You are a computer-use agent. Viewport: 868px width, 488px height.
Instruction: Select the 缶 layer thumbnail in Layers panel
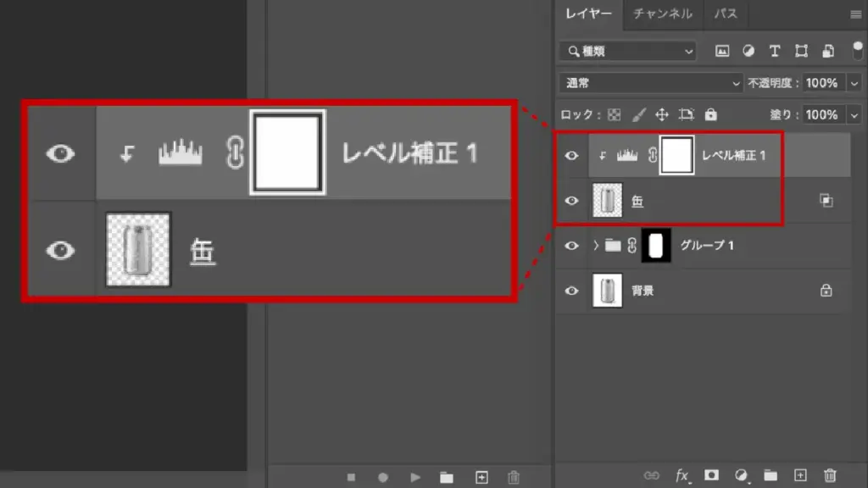pyautogui.click(x=605, y=201)
